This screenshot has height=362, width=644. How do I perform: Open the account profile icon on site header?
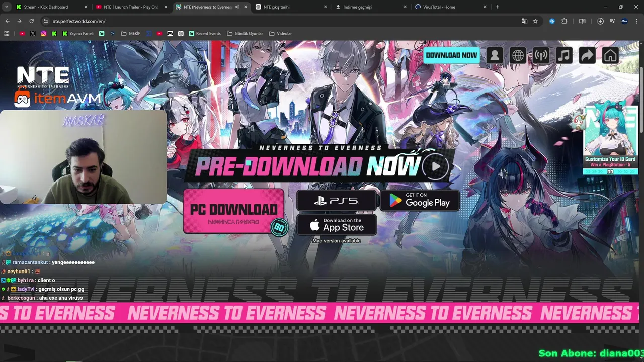click(x=495, y=55)
